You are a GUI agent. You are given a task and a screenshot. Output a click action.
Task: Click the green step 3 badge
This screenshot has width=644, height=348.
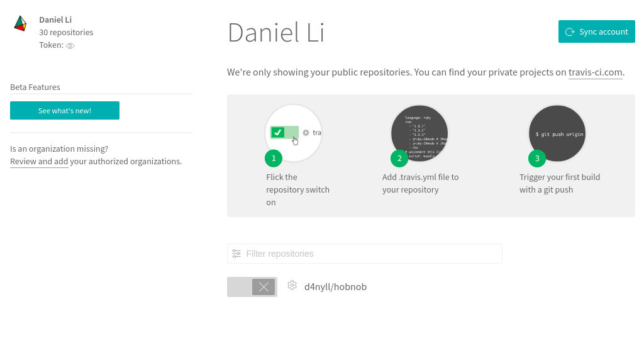(537, 158)
